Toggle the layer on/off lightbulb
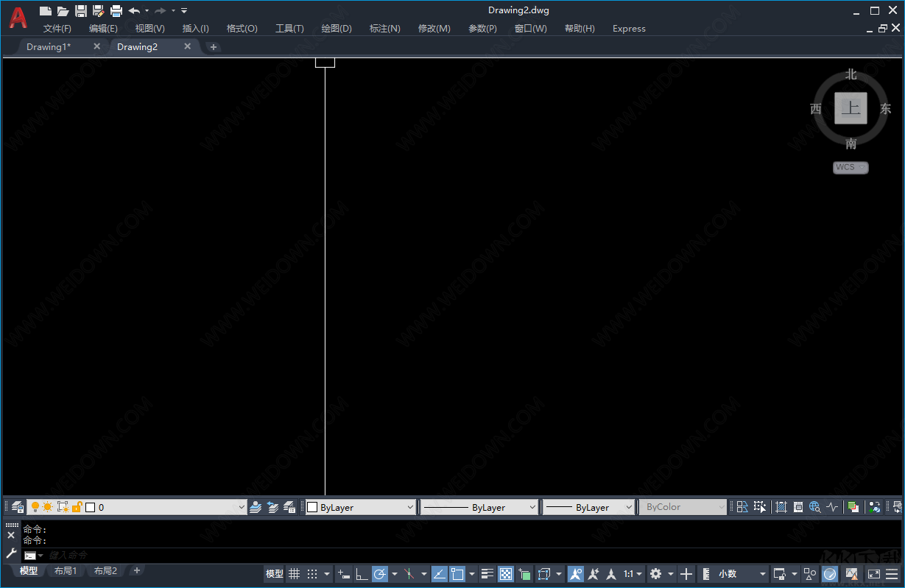Viewport: 905px width, 588px height. (35, 506)
